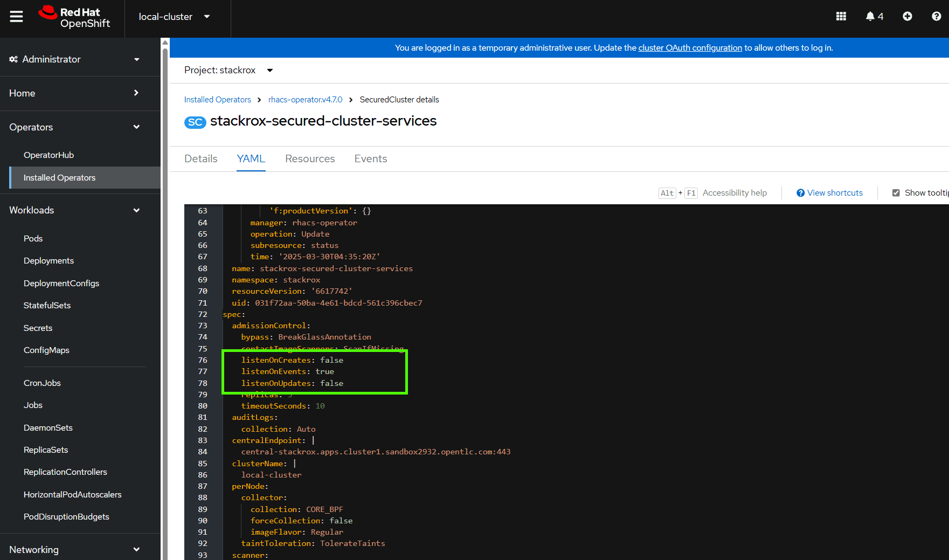Open ConfigMaps in sidebar
The image size is (949, 560).
[46, 350]
